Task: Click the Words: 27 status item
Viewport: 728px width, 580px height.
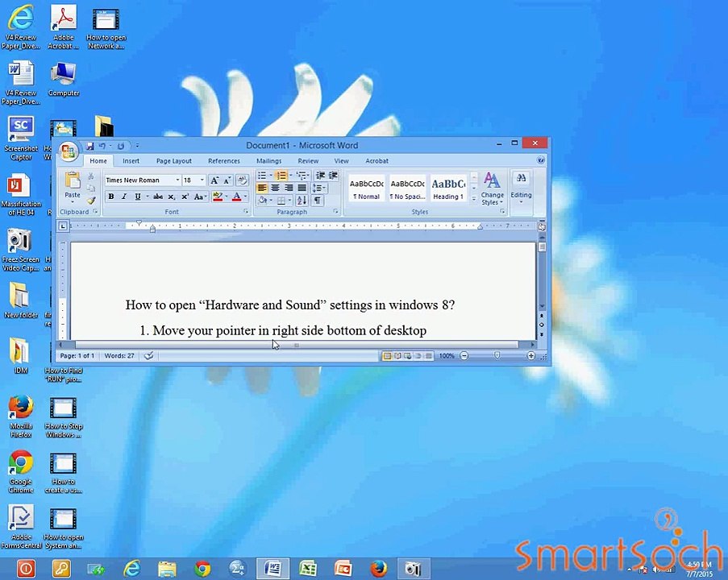Action: tap(119, 356)
